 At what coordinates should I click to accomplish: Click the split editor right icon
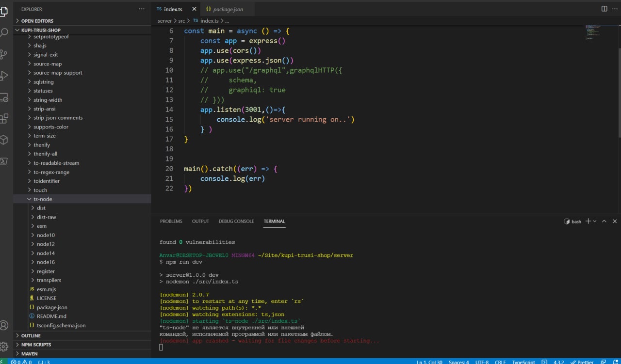604,9
